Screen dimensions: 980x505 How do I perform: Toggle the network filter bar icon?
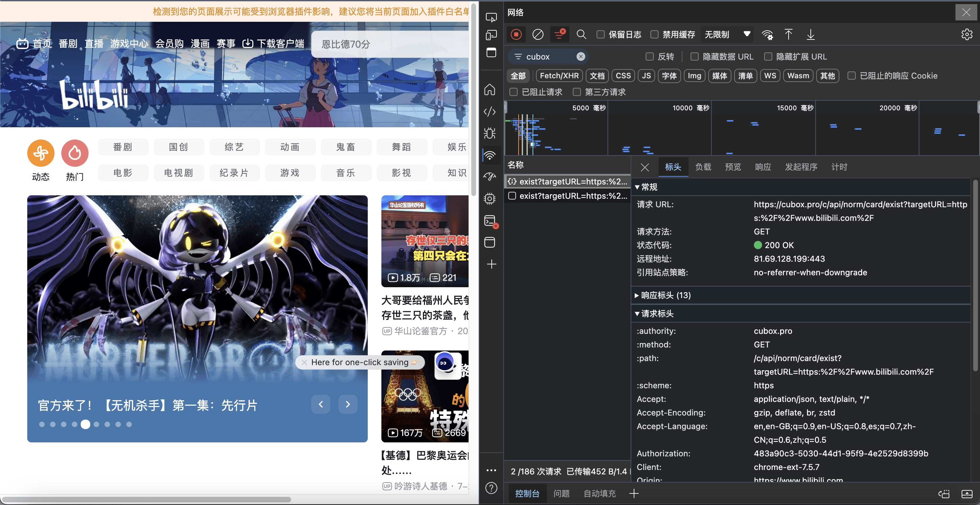[559, 34]
